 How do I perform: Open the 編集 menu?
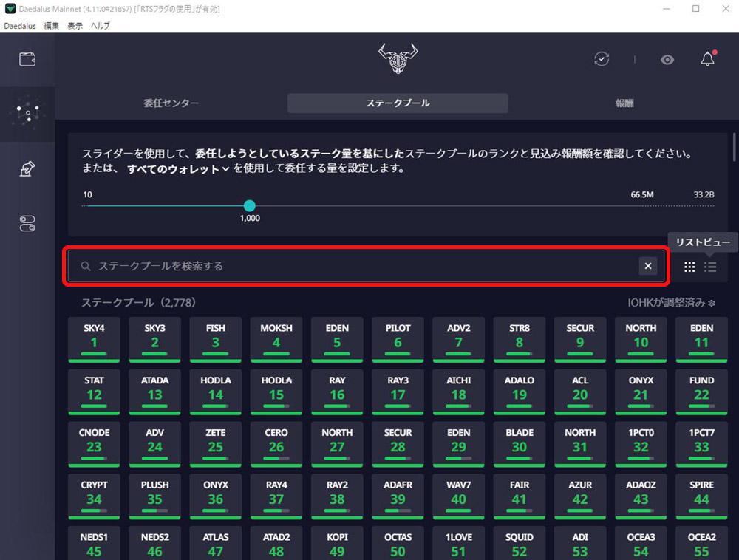[52, 25]
